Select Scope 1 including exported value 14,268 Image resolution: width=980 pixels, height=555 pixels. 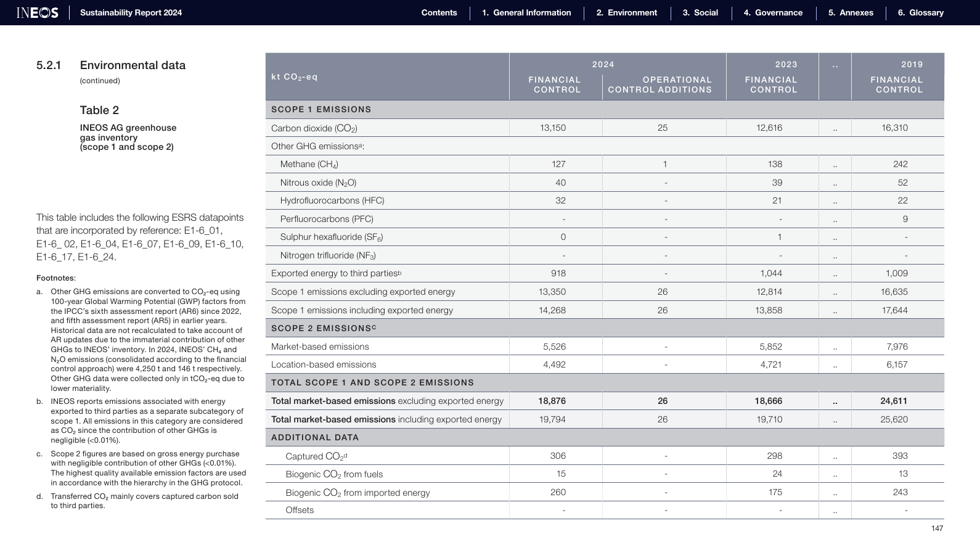click(x=552, y=310)
